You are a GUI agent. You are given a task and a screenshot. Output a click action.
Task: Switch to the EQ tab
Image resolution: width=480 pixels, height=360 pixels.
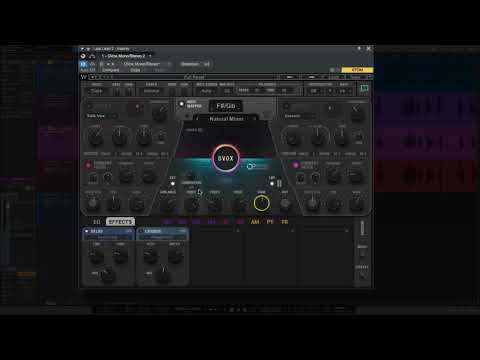[97, 222]
